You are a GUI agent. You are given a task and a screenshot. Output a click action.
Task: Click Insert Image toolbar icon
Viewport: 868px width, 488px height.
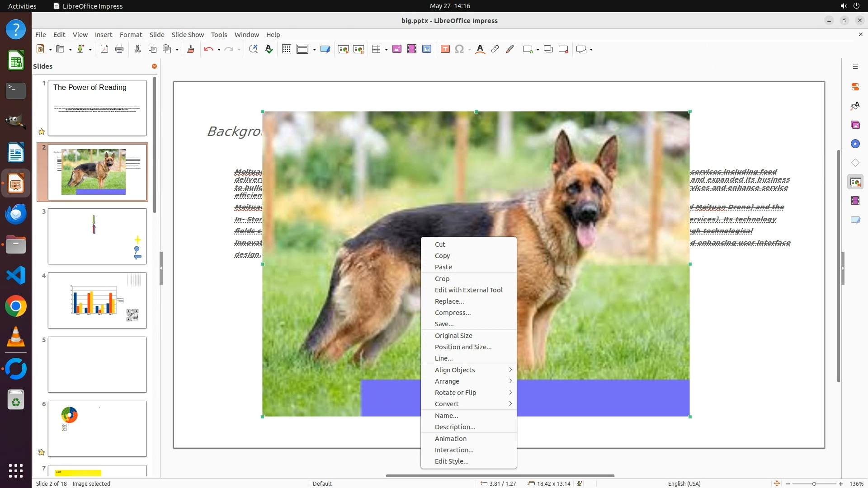point(397,49)
